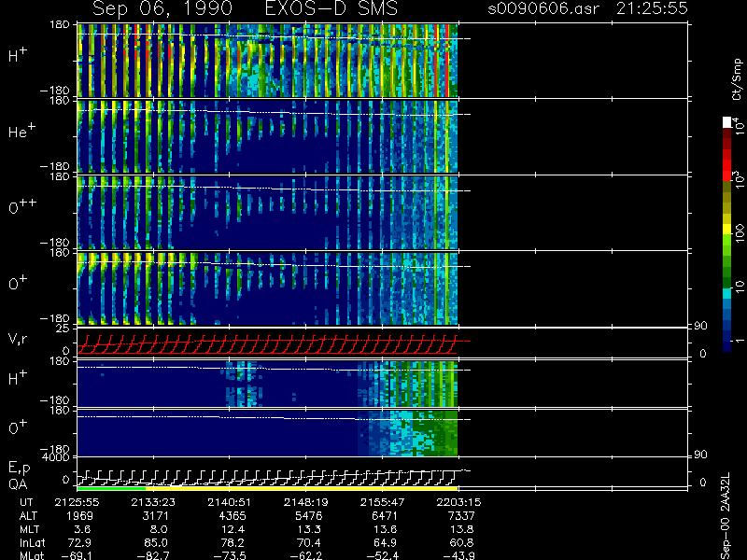747x560 pixels.
Task: Click the "E,p" panel label
Action: tap(19, 469)
